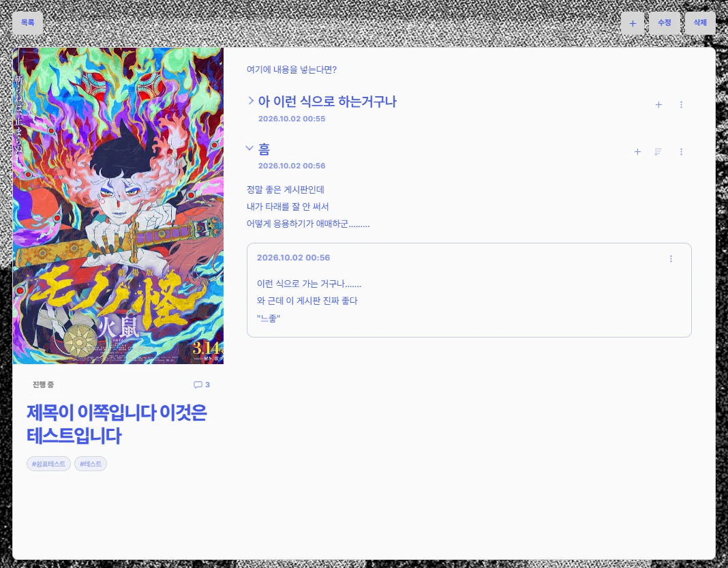Click the line '와 근데 이 게시판 진짜 좋다'

click(x=307, y=301)
